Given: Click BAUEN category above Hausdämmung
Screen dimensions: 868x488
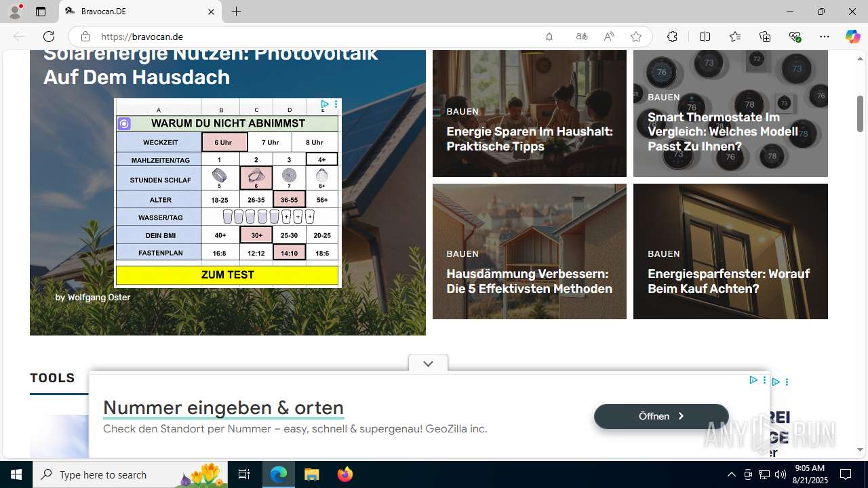Looking at the screenshot, I should (462, 253).
